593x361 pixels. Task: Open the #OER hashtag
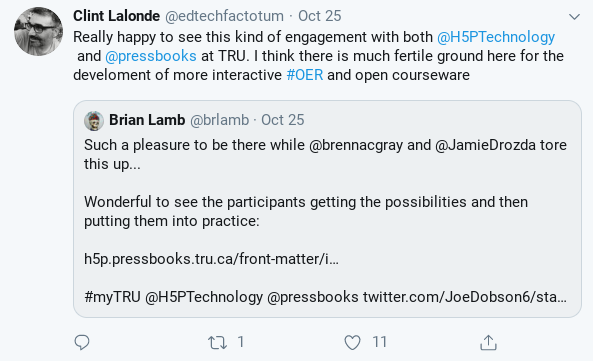pyautogui.click(x=305, y=75)
